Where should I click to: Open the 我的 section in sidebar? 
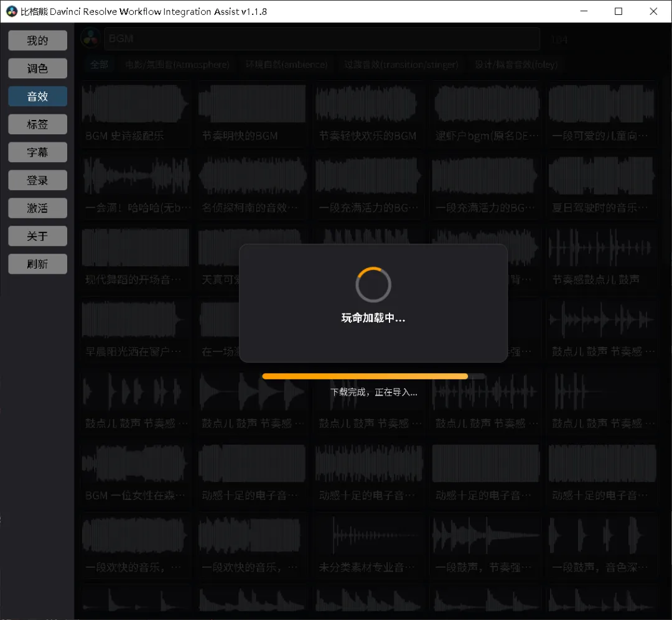click(38, 40)
